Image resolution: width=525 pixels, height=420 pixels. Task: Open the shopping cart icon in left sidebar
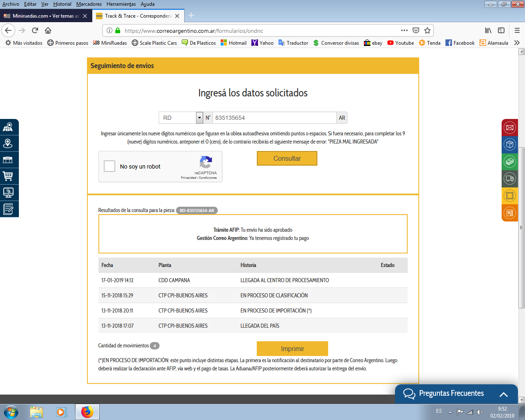click(x=8, y=176)
